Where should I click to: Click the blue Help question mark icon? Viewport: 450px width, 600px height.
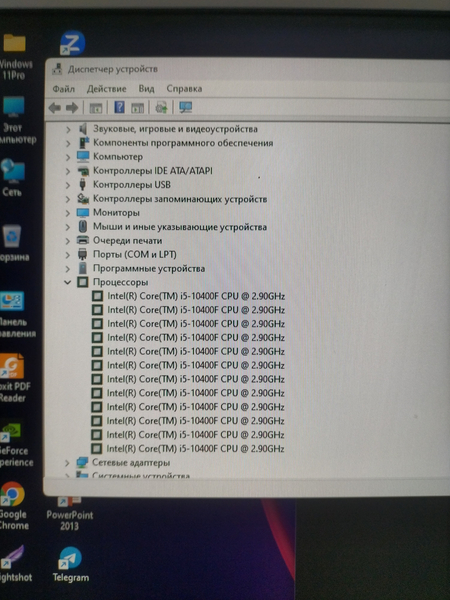tap(119, 108)
